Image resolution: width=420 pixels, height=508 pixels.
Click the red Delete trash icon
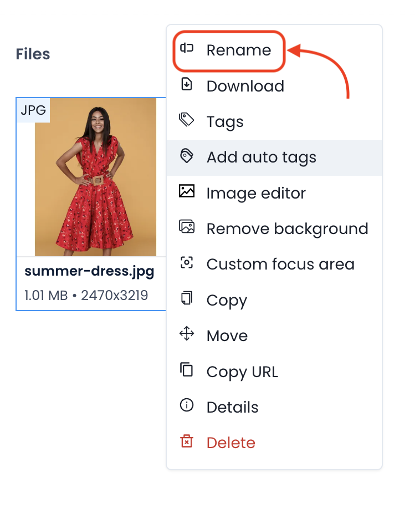[x=187, y=441]
